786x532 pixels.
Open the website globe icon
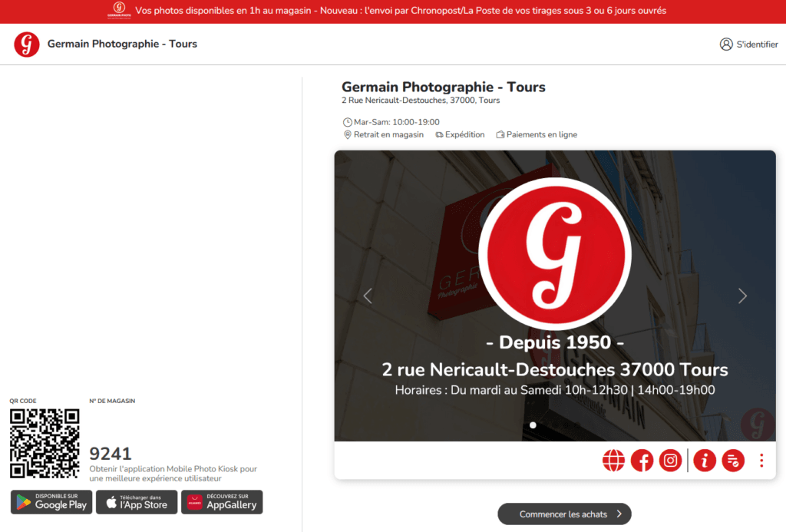click(x=613, y=461)
